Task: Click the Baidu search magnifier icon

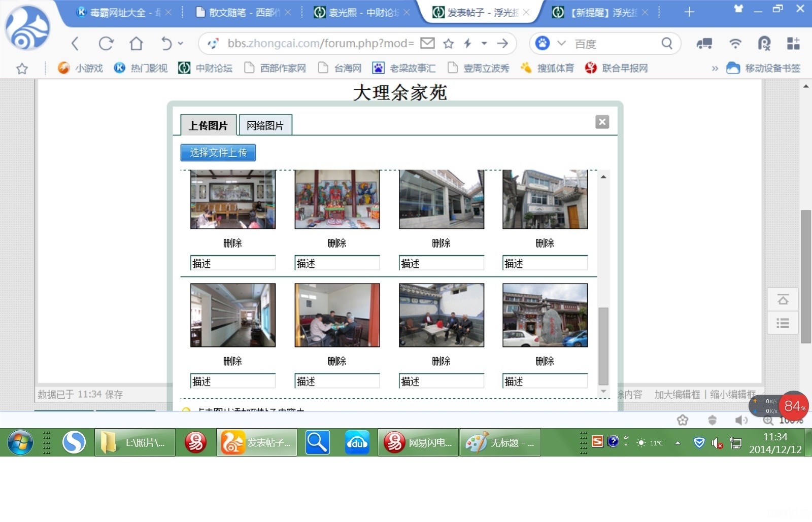Action: click(667, 44)
